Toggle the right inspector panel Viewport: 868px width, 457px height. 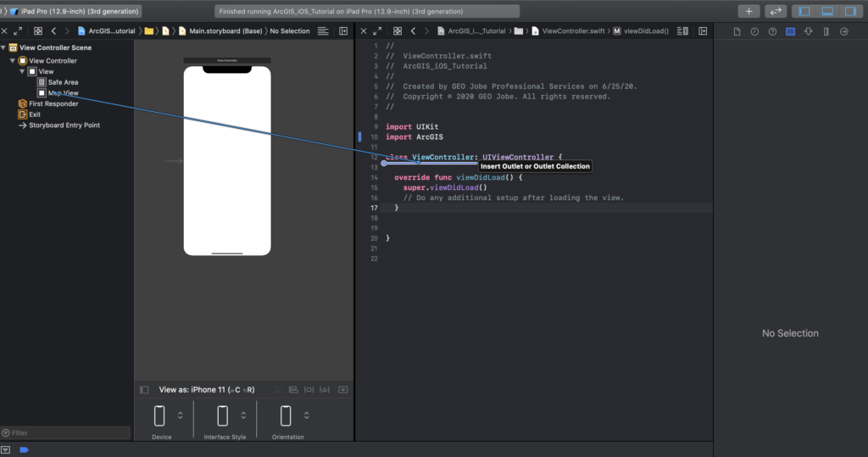(x=849, y=11)
